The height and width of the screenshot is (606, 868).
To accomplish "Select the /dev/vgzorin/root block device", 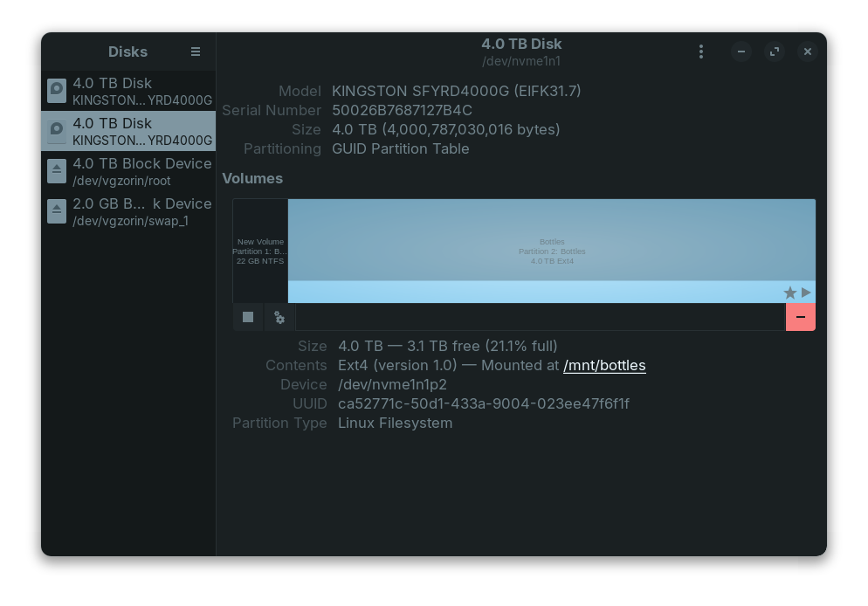I will tap(128, 171).
